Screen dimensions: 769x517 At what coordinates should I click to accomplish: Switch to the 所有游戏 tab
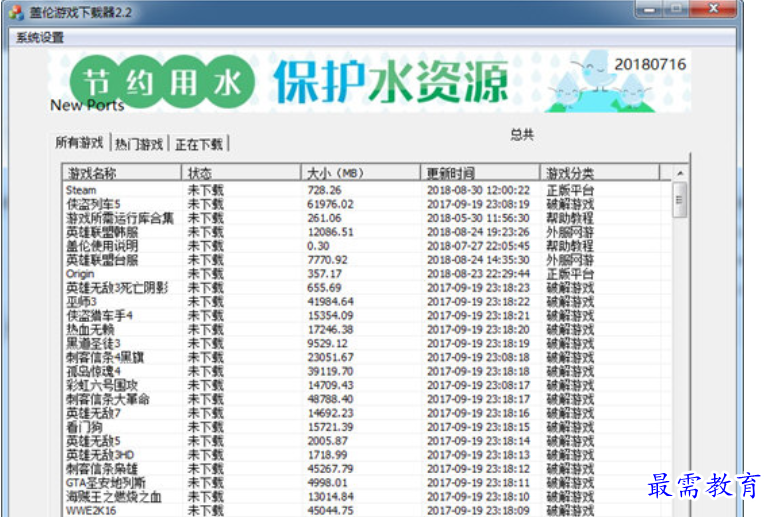79,143
